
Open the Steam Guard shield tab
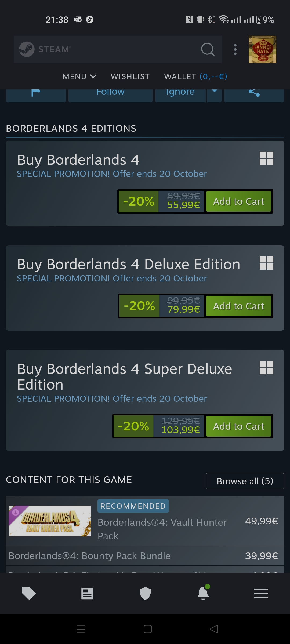tap(145, 593)
